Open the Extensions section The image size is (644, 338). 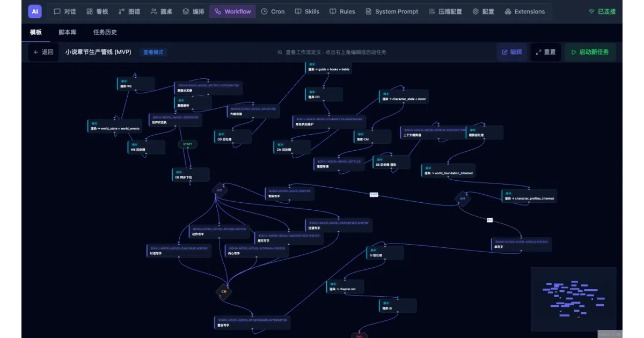click(524, 11)
